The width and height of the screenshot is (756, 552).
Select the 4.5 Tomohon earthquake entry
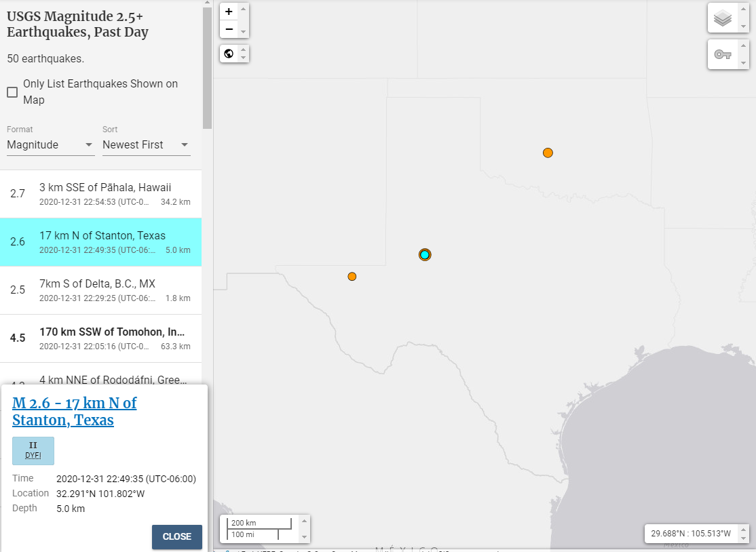point(100,338)
